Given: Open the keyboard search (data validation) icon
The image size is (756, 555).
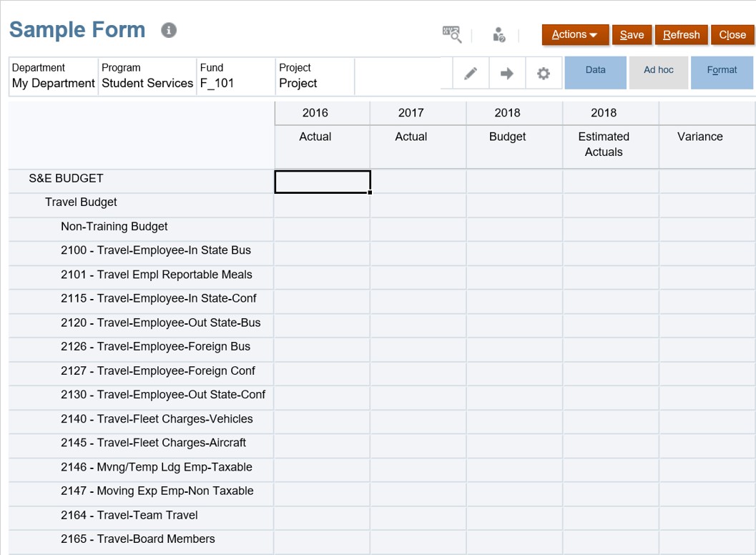Looking at the screenshot, I should pyautogui.click(x=452, y=34).
